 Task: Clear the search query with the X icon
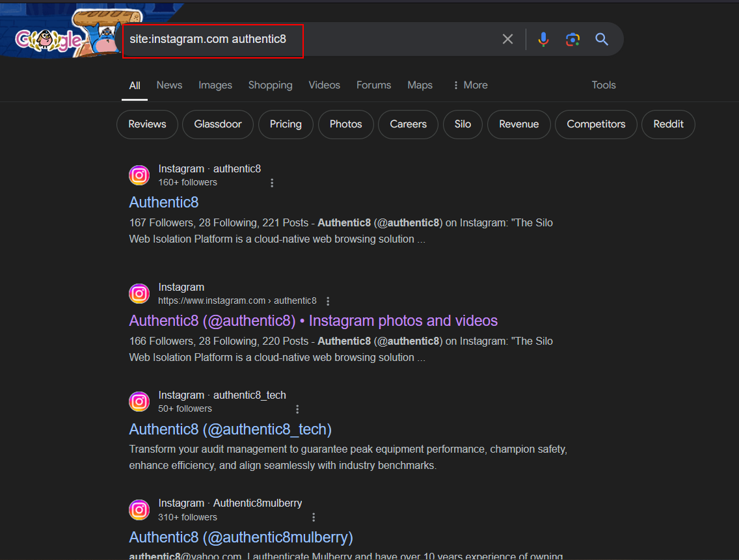point(507,39)
